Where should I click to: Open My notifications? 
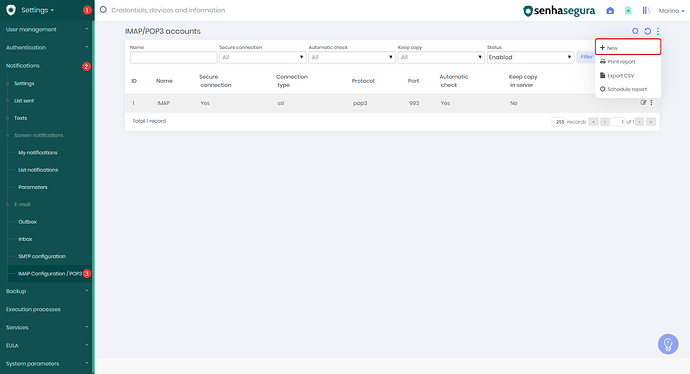pyautogui.click(x=38, y=153)
